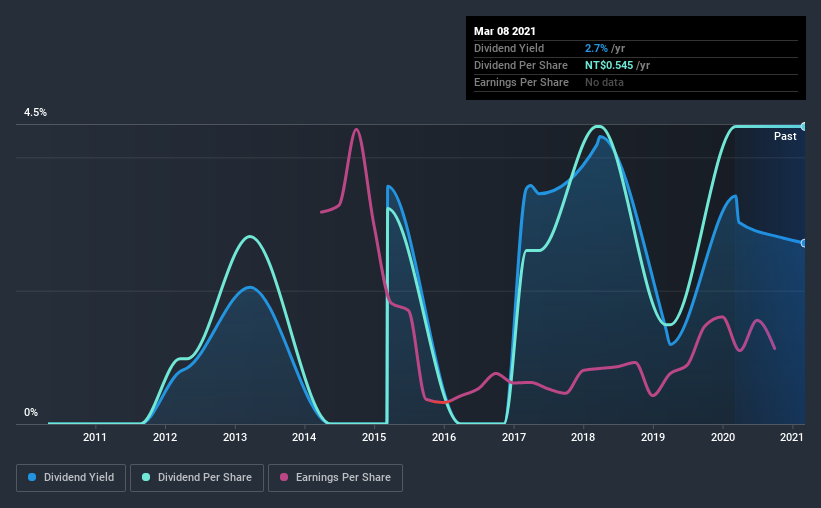Click the pink Earnings Per Share legend dot
Viewport: 821px width, 508px height.
[x=284, y=477]
